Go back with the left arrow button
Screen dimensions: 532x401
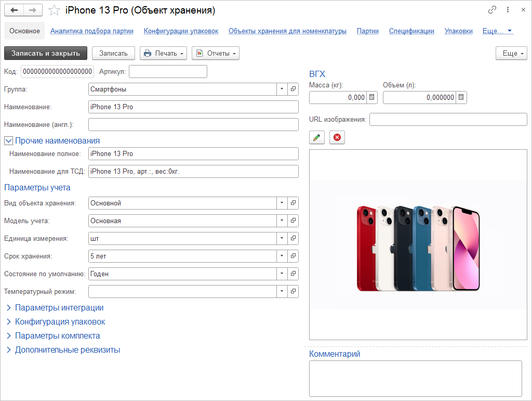pyautogui.click(x=14, y=10)
